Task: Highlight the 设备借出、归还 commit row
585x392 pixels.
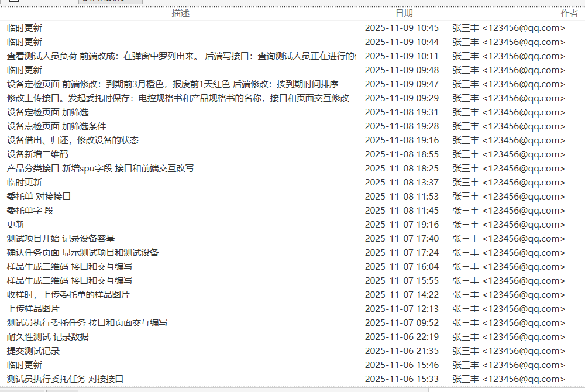Action: coord(73,140)
